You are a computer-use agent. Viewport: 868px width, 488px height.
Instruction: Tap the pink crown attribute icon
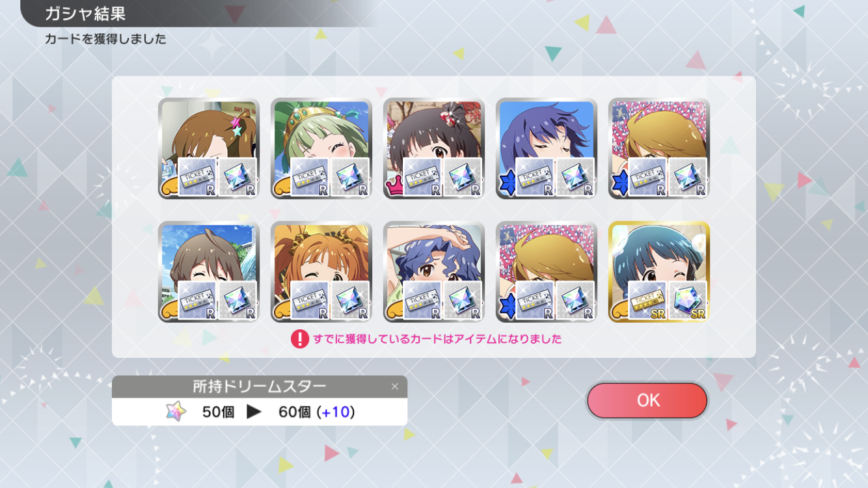[x=394, y=188]
